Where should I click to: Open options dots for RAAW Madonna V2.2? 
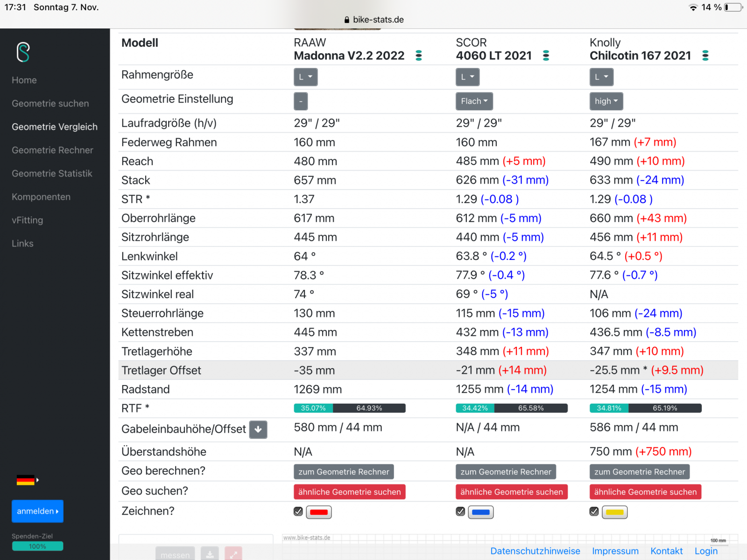(x=419, y=56)
